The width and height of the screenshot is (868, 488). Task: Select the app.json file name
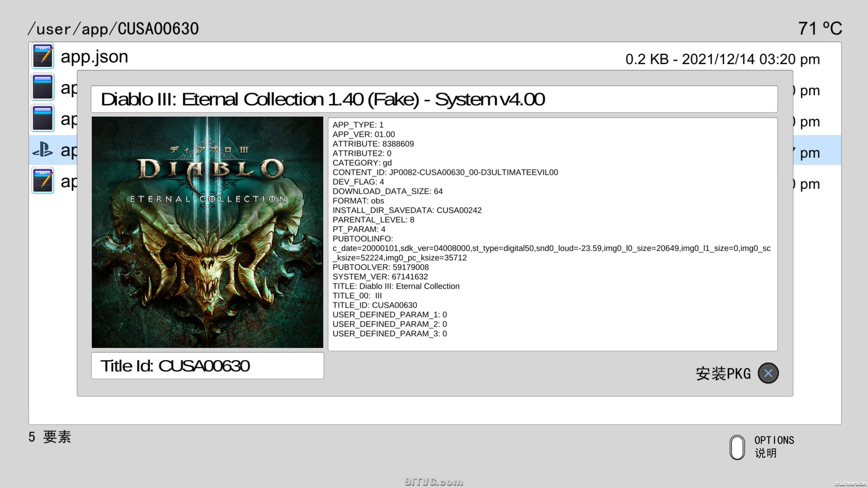pos(94,57)
